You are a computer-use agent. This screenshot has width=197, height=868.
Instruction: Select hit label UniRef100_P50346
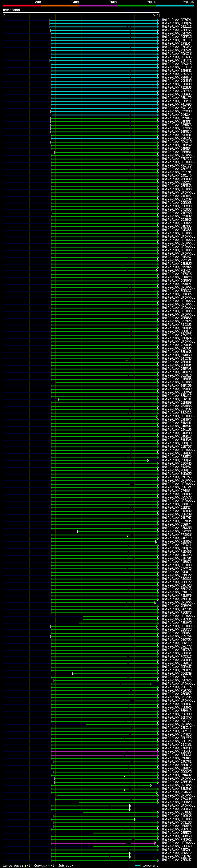coord(176,64)
